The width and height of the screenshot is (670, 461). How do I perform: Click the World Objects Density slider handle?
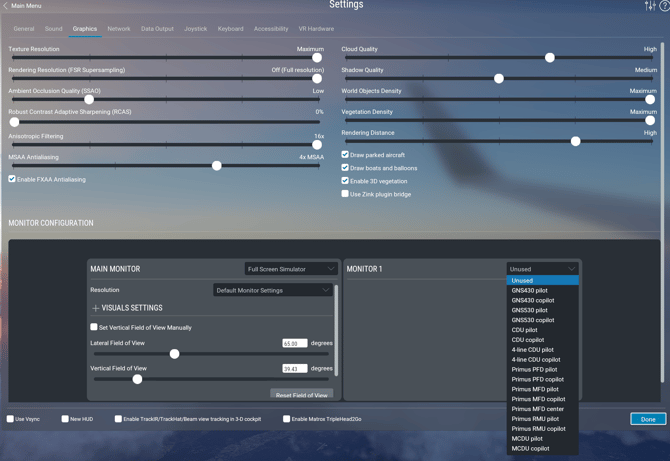tap(650, 99)
